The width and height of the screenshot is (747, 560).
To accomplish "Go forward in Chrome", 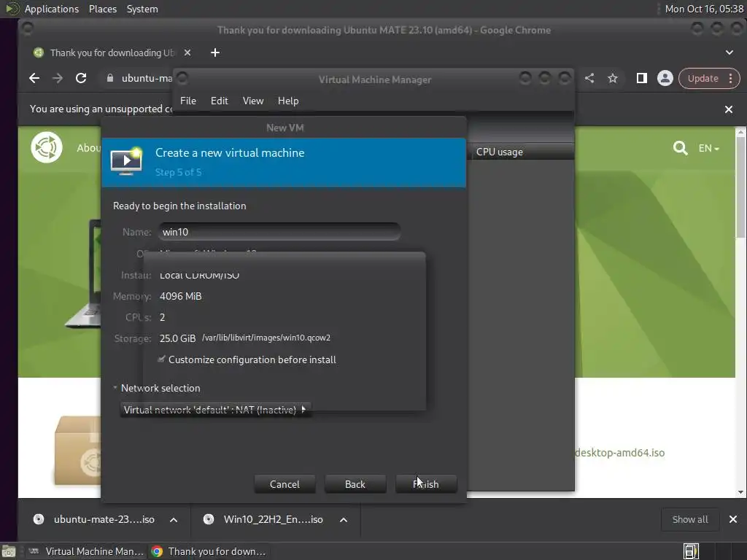I will click(57, 78).
